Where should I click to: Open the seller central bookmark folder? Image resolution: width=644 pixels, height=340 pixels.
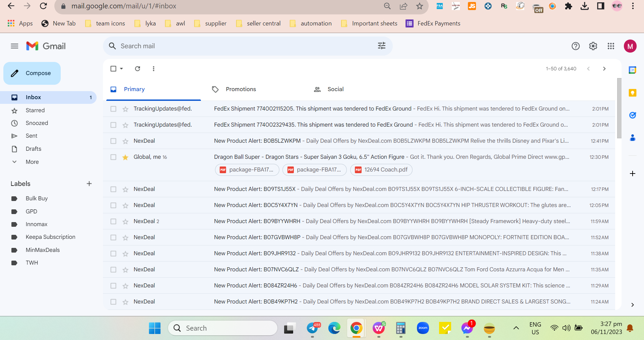tap(258, 23)
